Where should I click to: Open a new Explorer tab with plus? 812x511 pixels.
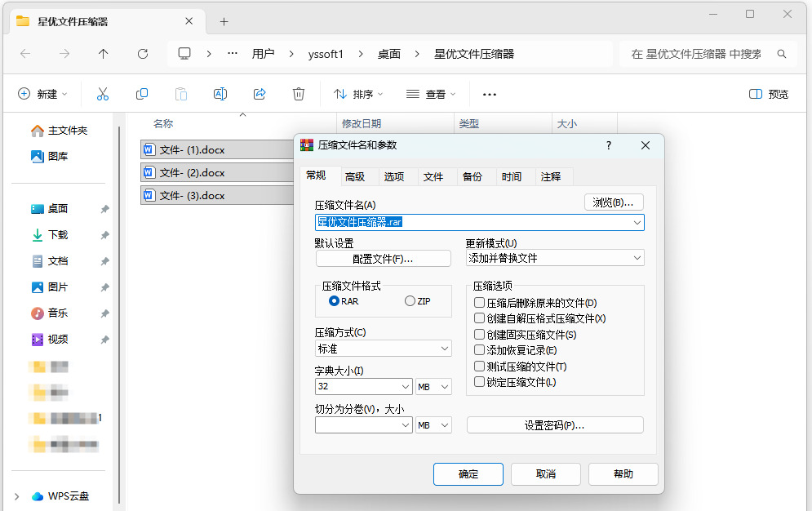pyautogui.click(x=224, y=22)
